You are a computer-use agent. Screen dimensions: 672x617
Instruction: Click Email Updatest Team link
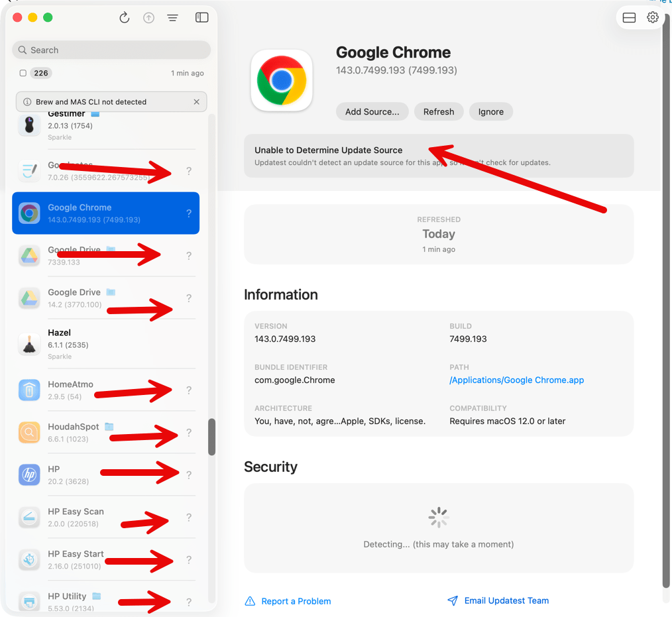coord(506,600)
